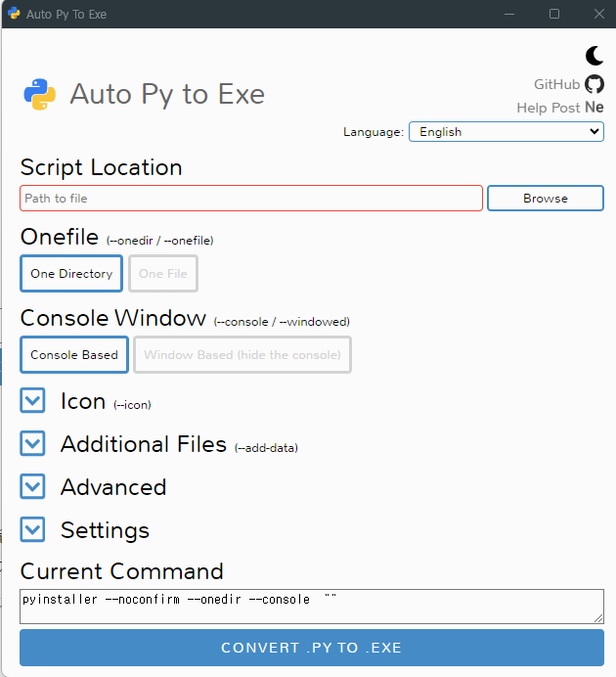
Task: Expand the Advanced section chevron
Action: (32, 486)
